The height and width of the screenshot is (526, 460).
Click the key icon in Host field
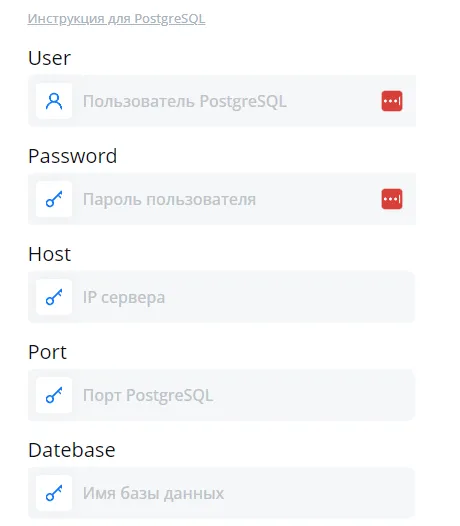[54, 297]
